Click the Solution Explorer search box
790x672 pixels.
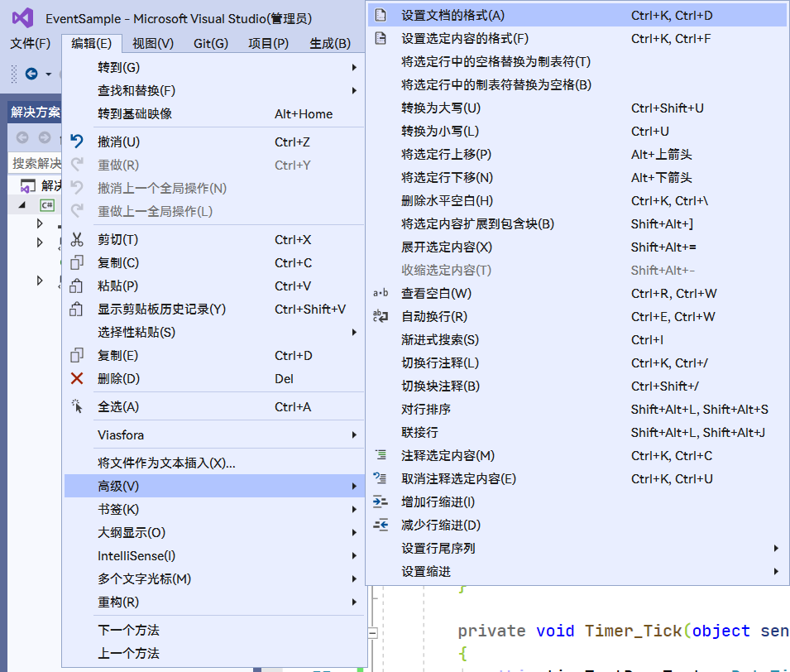tap(36, 163)
